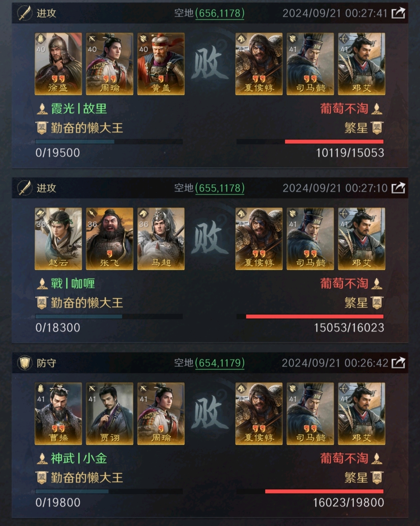Viewport: 420px width, 526px height.
Task: Tap alliance badge beside 繁星 in first report
Action: (x=377, y=128)
